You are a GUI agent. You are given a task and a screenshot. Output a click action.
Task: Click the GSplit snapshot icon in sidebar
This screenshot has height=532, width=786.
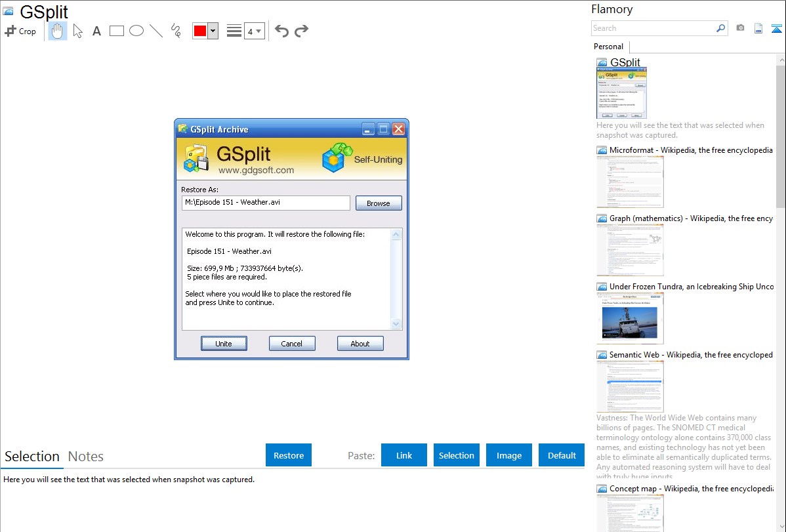click(602, 63)
